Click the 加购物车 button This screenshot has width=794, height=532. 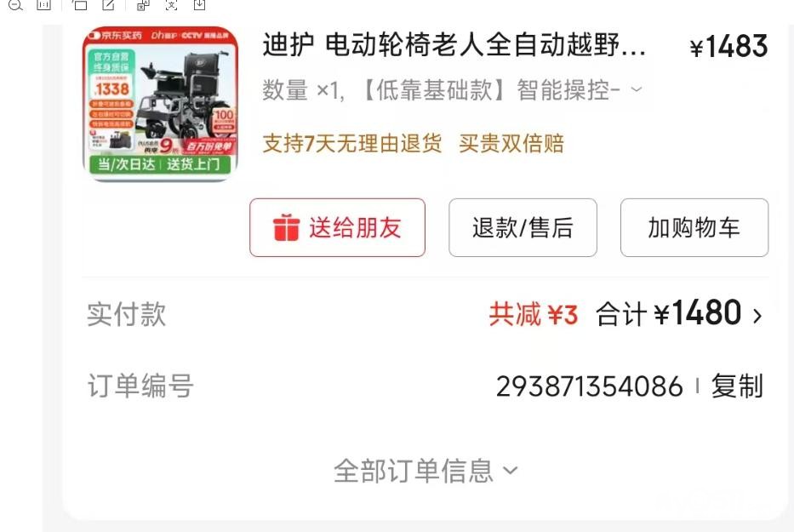click(694, 227)
